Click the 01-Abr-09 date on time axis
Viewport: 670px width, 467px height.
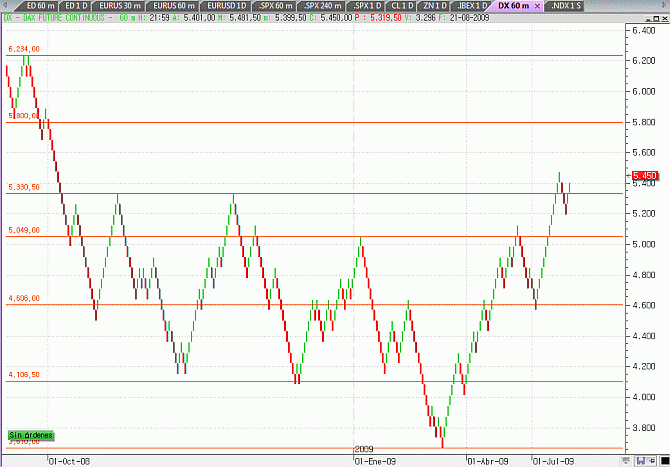pos(488,461)
